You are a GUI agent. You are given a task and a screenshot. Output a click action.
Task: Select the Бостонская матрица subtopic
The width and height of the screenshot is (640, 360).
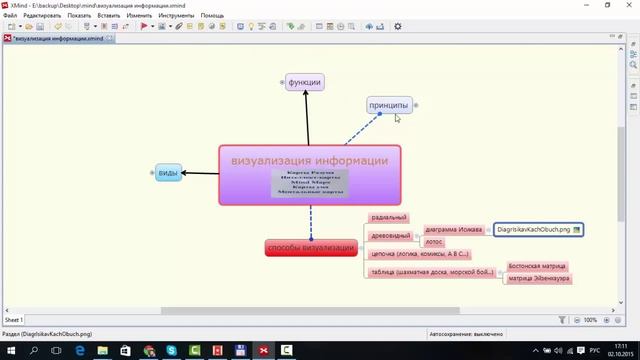click(537, 266)
